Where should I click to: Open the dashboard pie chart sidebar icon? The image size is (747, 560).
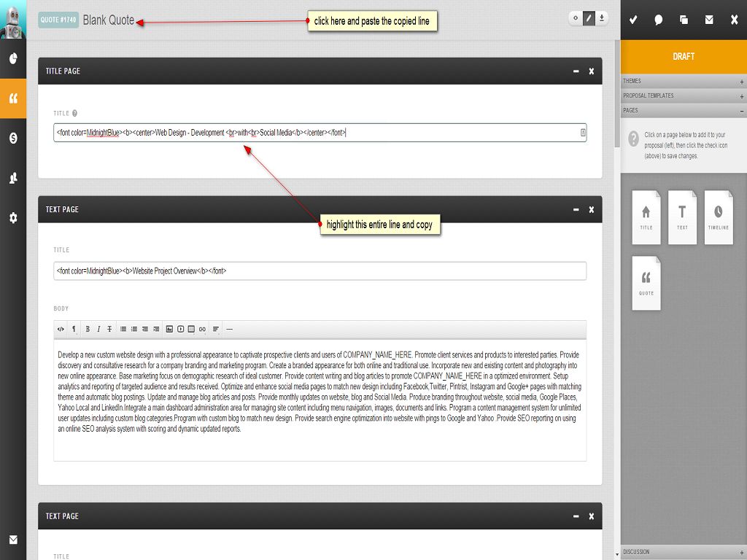click(13, 58)
